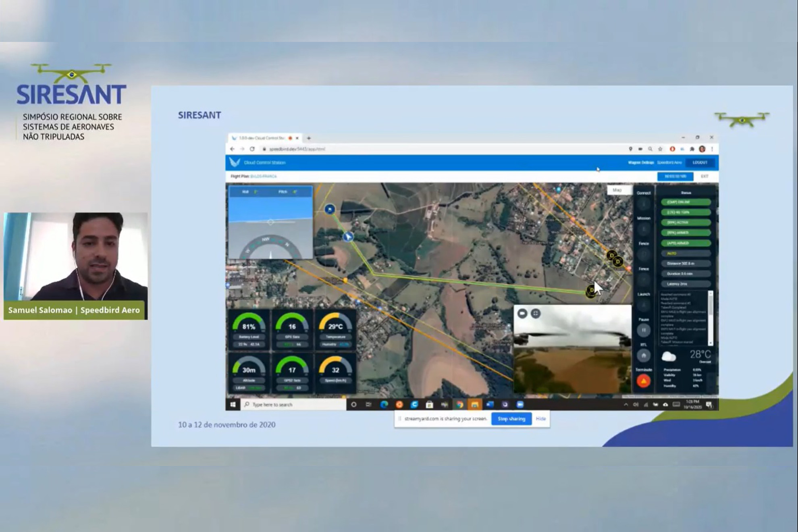Viewport: 798px width, 532px height.
Task: Open a new browser tab
Action: [309, 138]
